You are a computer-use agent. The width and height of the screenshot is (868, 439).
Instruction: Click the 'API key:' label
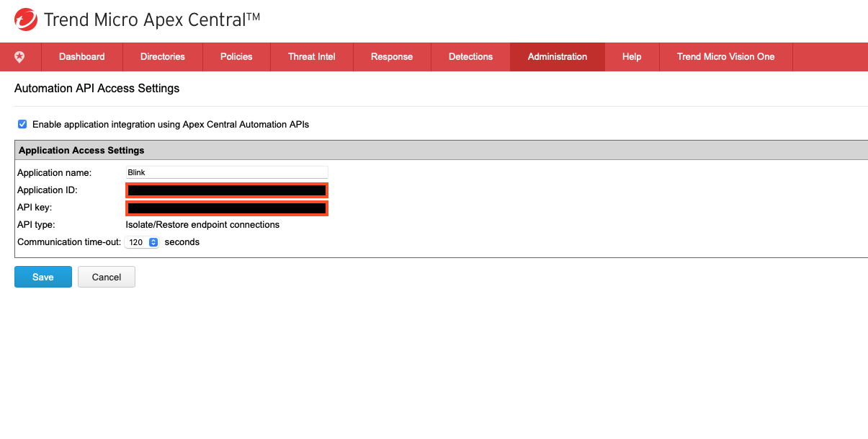coord(35,208)
